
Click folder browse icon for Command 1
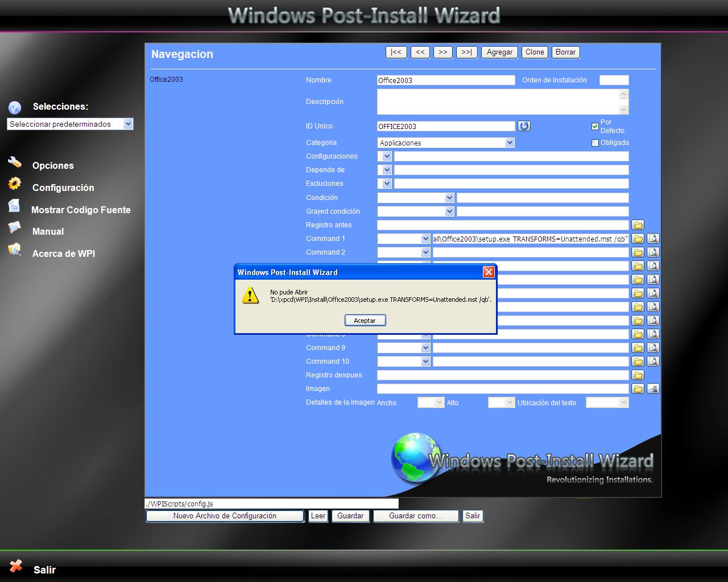point(638,239)
